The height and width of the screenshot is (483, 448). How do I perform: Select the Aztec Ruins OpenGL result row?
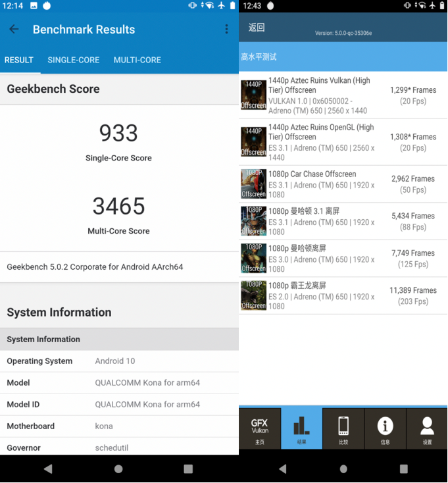[342, 142]
